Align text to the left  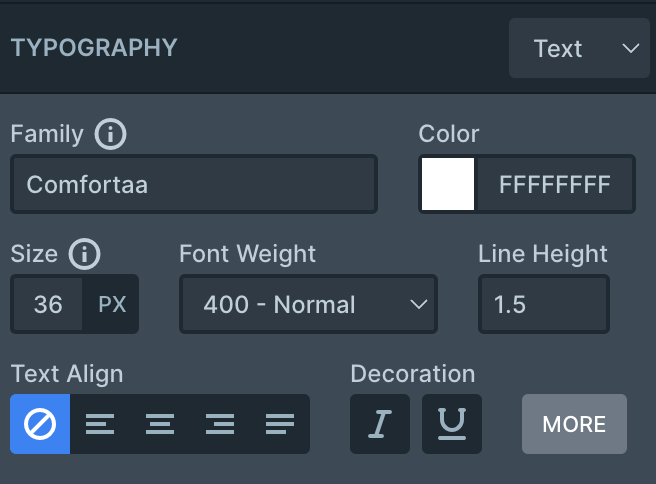(100, 424)
